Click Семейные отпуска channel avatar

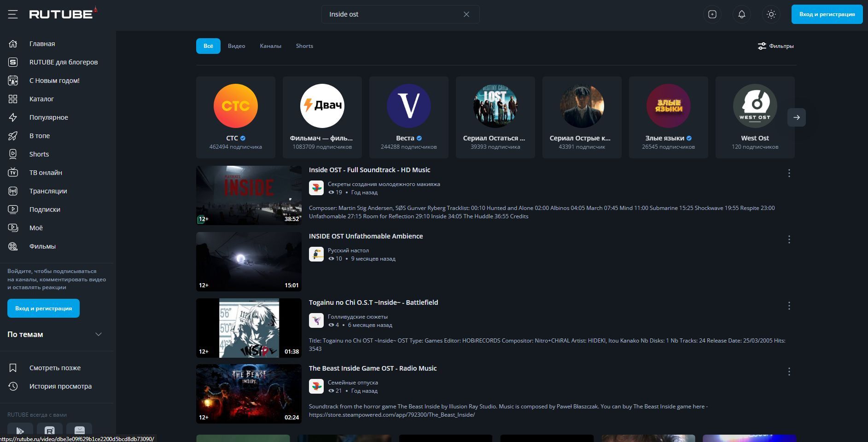[x=316, y=386]
